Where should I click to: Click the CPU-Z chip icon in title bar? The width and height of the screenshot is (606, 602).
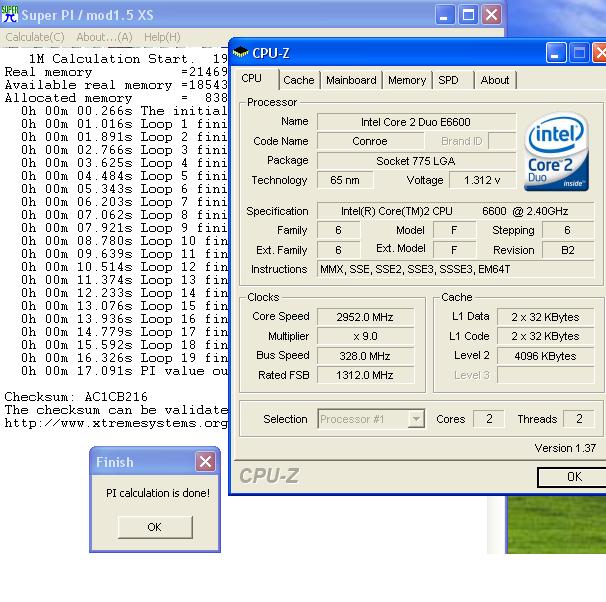click(241, 52)
